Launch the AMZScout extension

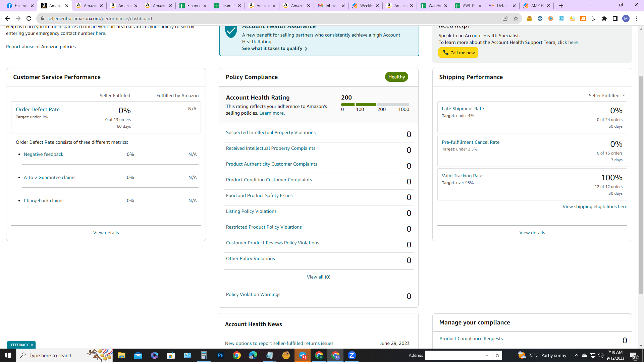coord(572,18)
